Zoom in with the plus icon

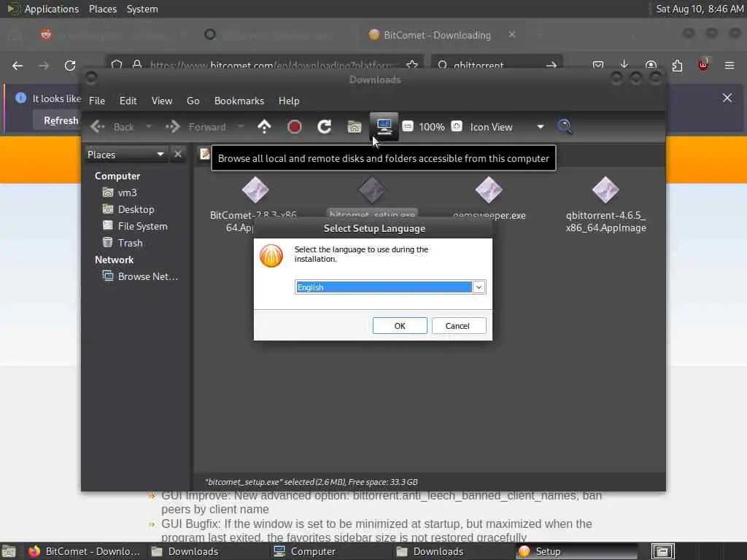pos(457,126)
